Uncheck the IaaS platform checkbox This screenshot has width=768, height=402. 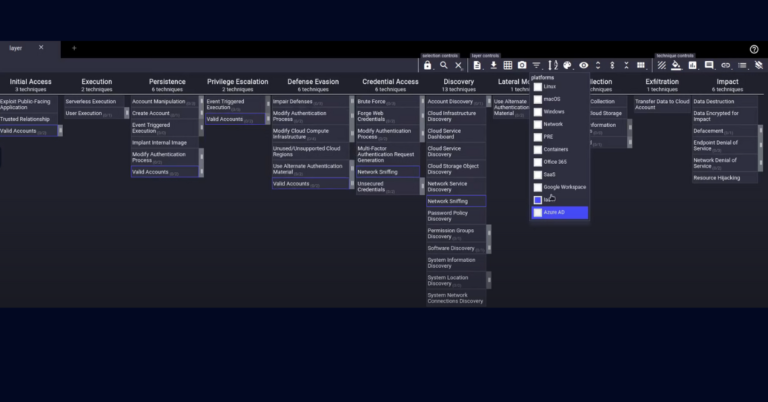click(x=538, y=200)
